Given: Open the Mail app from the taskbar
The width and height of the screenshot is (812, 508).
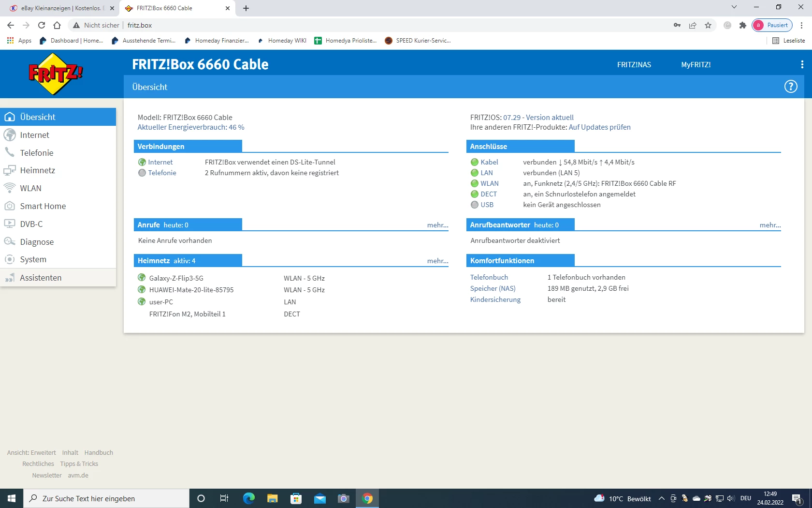Looking at the screenshot, I should point(320,499).
